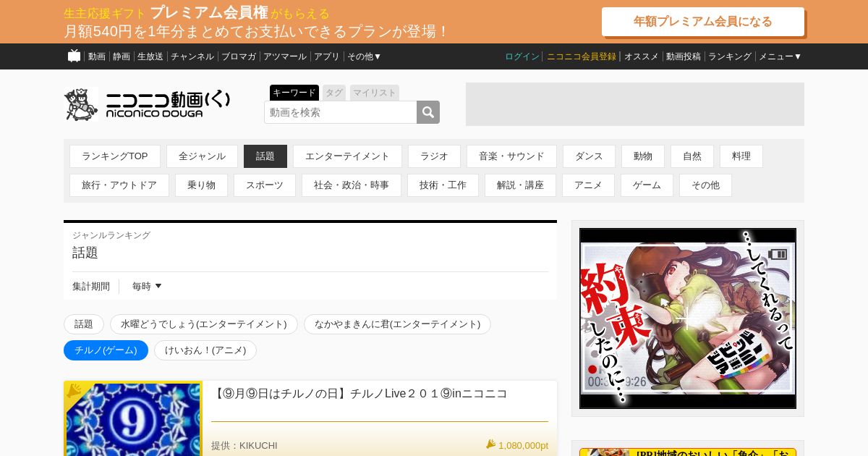Select チルノ(ゲーム) tag pill

pos(106,350)
